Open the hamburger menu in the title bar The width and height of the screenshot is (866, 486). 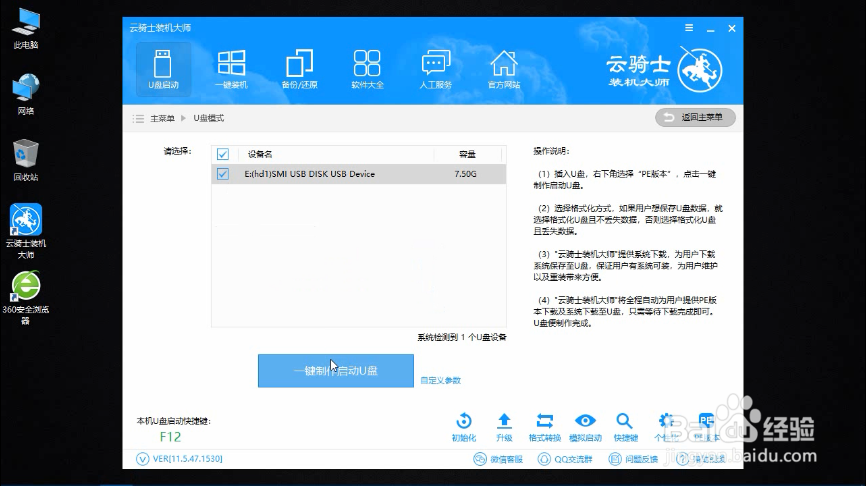[x=689, y=28]
